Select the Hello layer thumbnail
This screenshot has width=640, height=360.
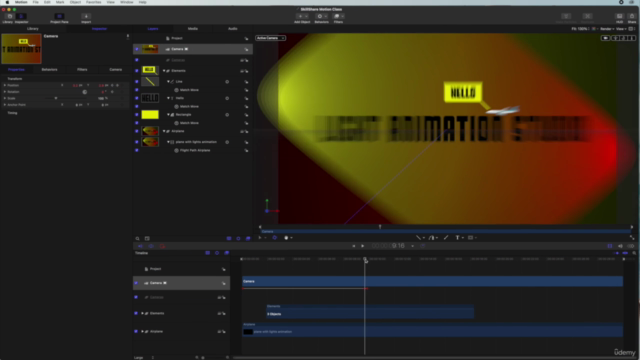pyautogui.click(x=150, y=98)
